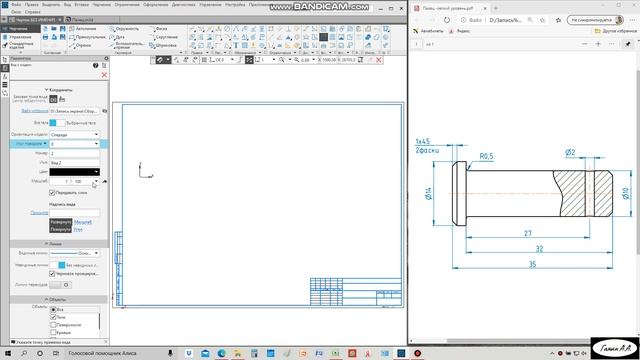The height and width of the screenshot is (360, 640).
Task: Click the browse icon next to model file path
Action: pyautogui.click(x=105, y=111)
